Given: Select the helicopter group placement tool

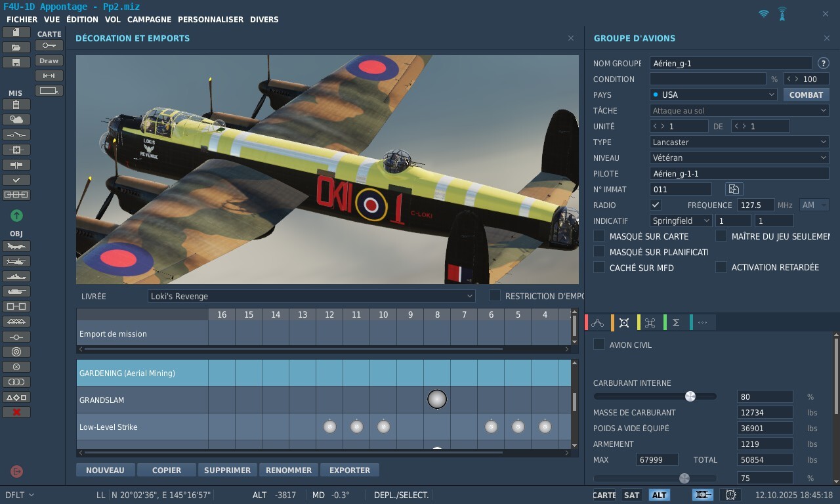Looking at the screenshot, I should click(x=16, y=261).
